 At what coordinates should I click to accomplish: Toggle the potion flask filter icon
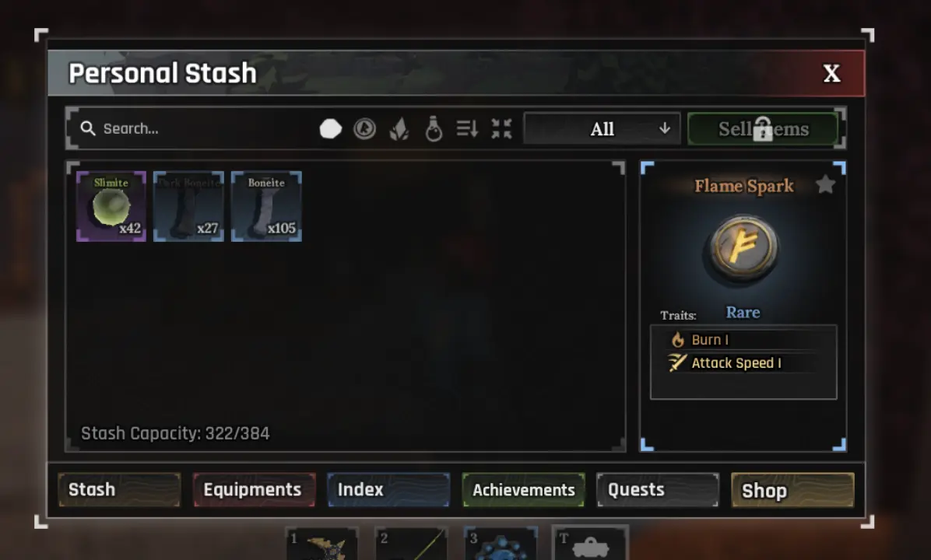(x=434, y=129)
